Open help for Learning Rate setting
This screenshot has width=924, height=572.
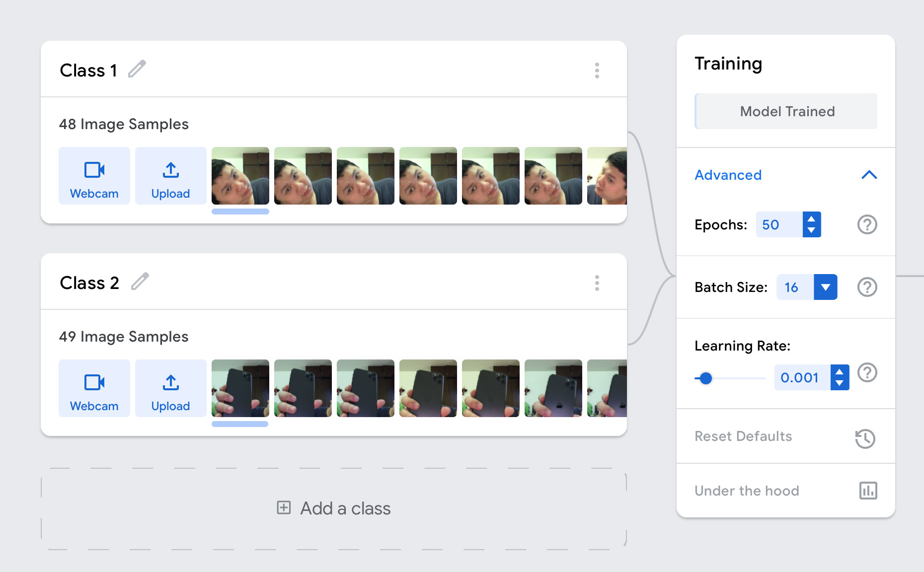pos(867,372)
